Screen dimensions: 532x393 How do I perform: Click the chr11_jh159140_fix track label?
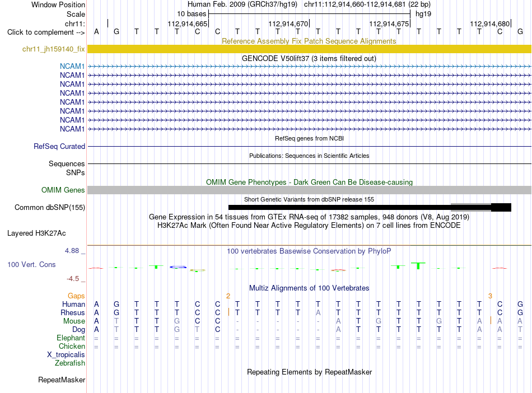[x=53, y=49]
